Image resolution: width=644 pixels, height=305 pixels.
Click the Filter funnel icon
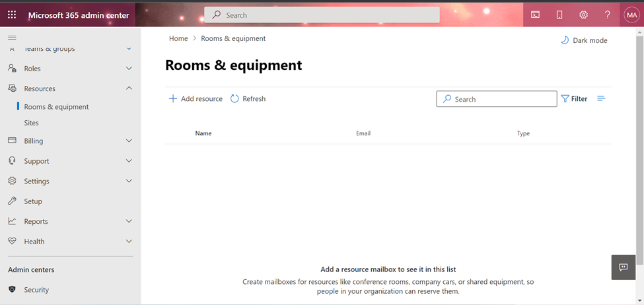point(565,98)
